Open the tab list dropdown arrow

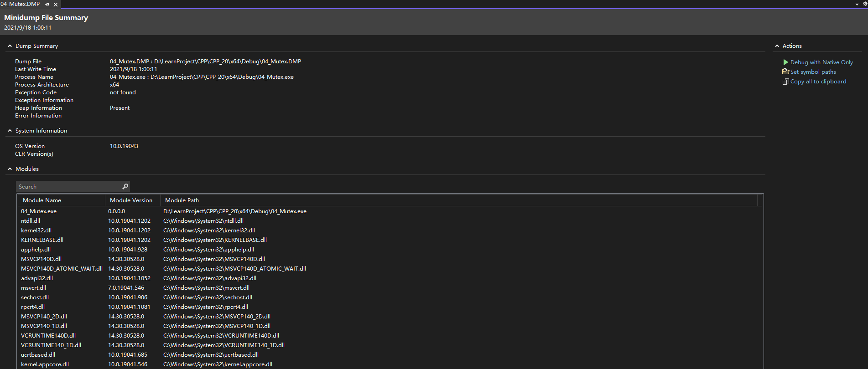click(x=857, y=4)
